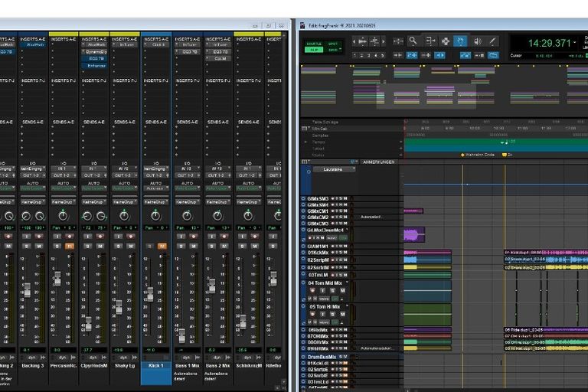Open the rulers view selector menu
The height and width of the screenshot is (392, 588).
(305, 129)
